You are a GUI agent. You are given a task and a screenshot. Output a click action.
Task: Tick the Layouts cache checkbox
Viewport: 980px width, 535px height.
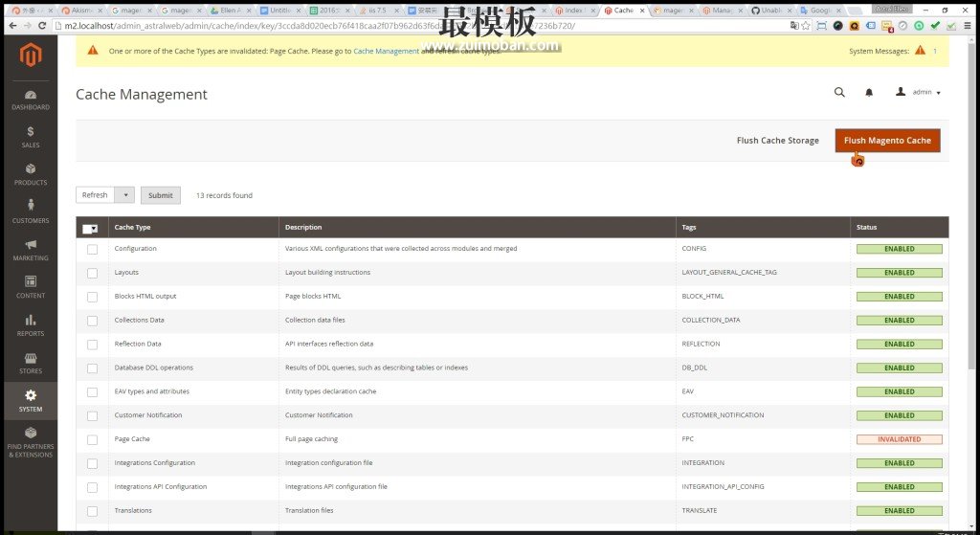(x=93, y=273)
